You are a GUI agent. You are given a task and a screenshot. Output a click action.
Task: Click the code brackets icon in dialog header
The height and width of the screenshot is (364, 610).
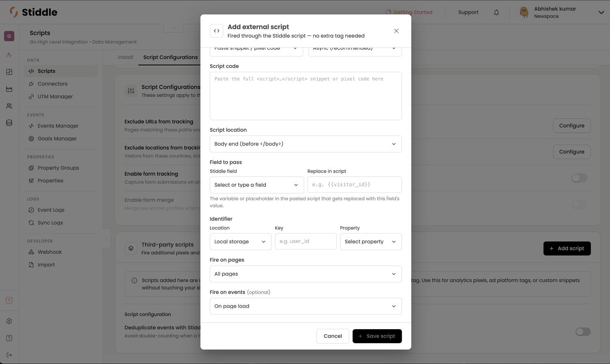click(x=217, y=31)
